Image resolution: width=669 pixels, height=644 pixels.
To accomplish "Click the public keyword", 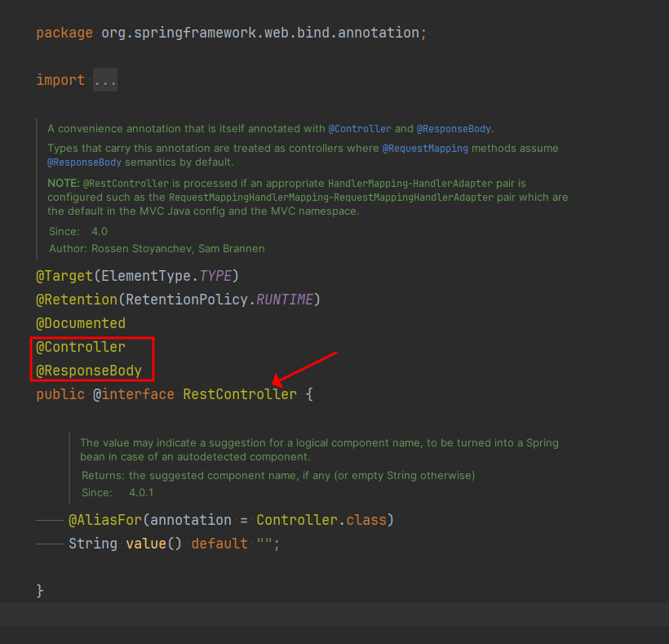I will tap(60, 394).
